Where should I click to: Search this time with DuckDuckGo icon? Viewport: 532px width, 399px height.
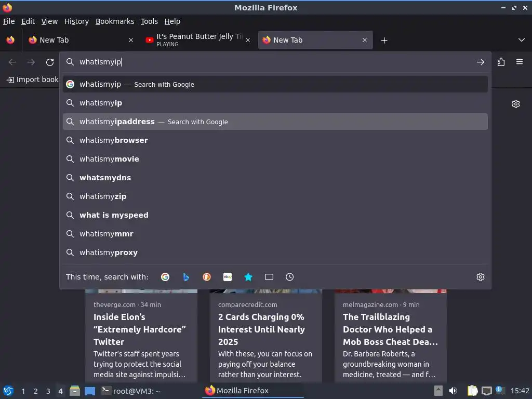pyautogui.click(x=207, y=277)
